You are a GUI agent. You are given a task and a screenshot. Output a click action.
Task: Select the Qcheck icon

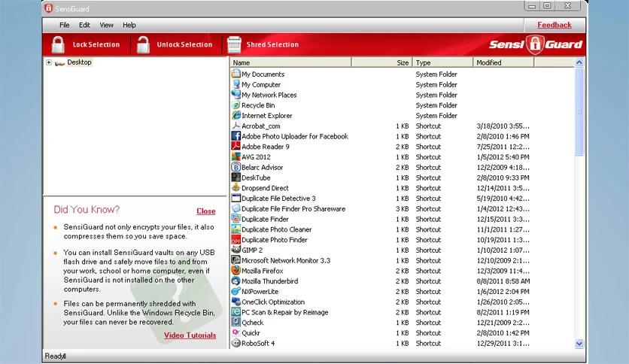[x=236, y=323]
